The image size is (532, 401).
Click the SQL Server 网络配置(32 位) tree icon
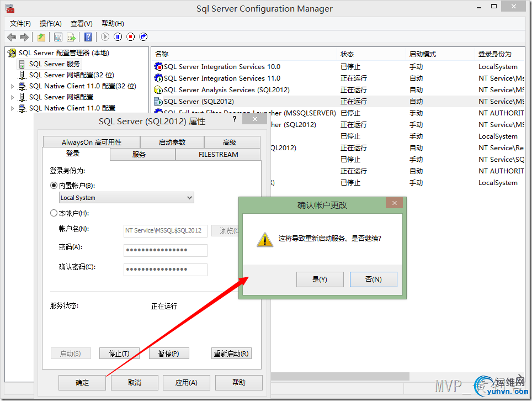pos(22,75)
